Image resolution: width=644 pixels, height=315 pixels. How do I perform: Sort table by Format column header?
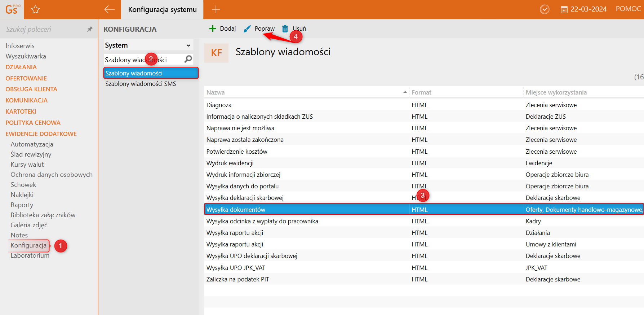tap(422, 92)
